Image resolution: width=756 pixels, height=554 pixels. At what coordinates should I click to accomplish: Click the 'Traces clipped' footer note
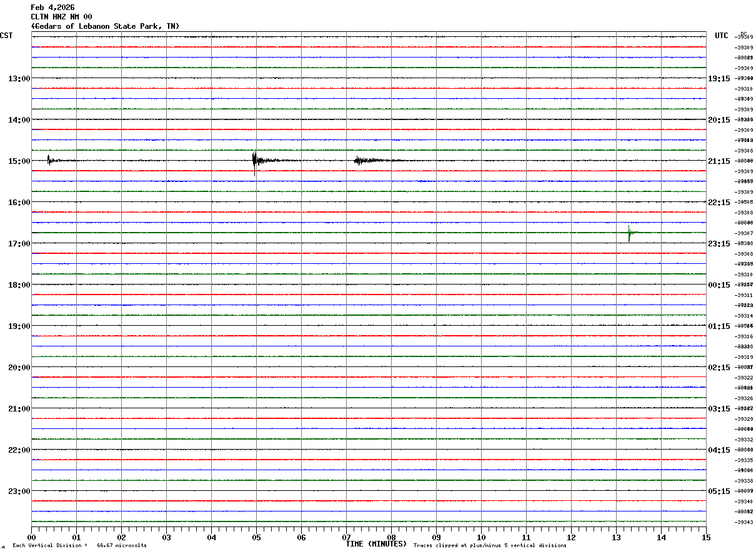click(x=490, y=546)
